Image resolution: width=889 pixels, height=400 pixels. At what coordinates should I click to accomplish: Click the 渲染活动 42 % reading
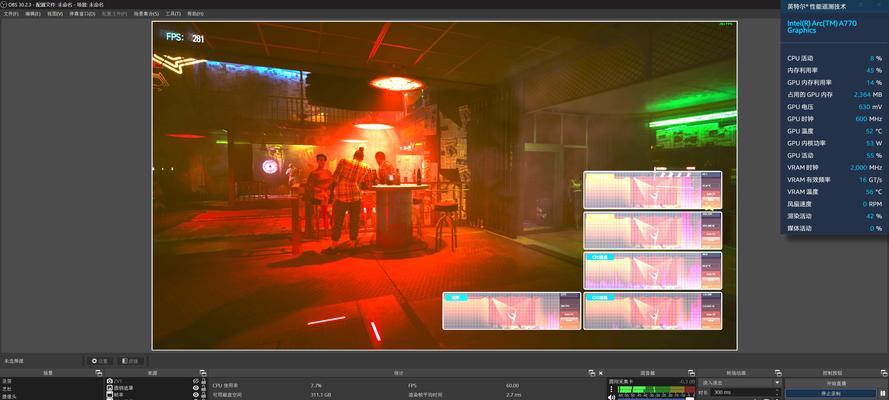(x=834, y=216)
